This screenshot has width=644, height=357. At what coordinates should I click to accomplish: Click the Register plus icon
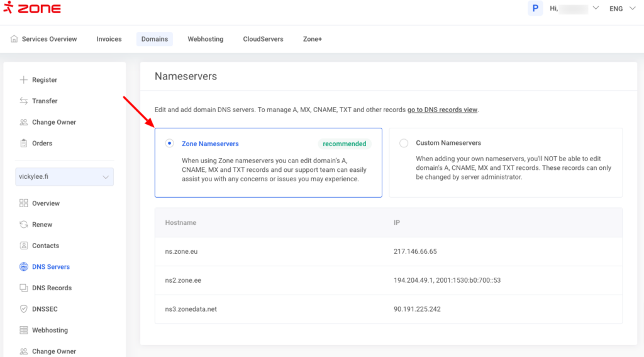tap(24, 80)
